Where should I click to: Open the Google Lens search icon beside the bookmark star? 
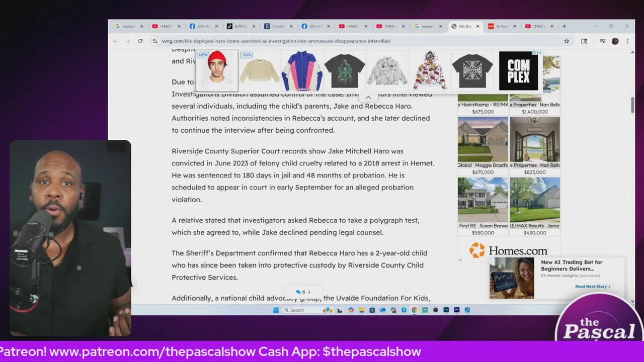[584, 41]
